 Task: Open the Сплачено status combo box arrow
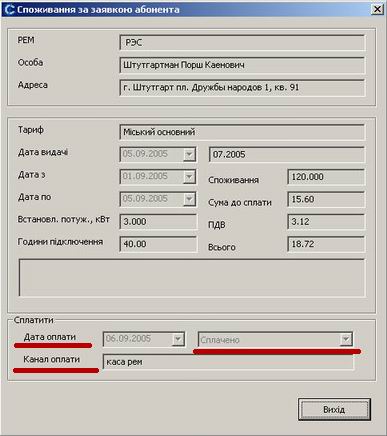(346, 340)
